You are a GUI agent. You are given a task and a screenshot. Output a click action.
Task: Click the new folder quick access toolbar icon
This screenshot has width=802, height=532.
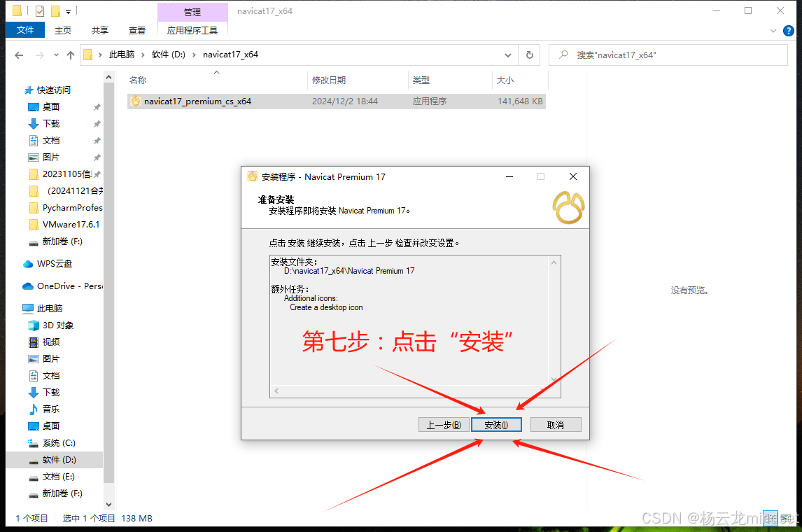[55, 10]
